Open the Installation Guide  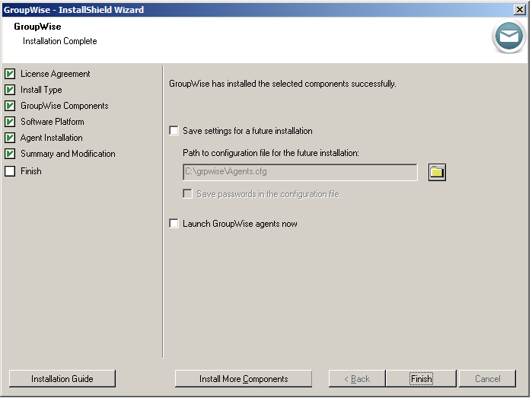tap(62, 379)
